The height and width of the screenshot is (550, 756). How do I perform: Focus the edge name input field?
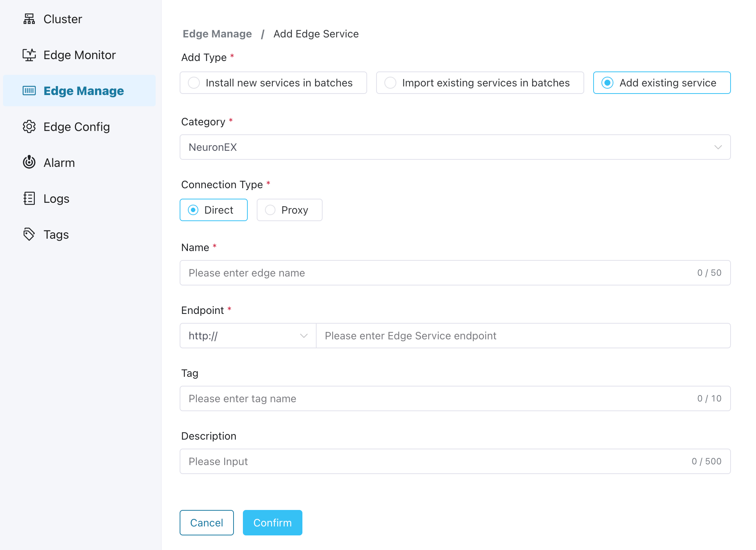[x=438, y=273]
